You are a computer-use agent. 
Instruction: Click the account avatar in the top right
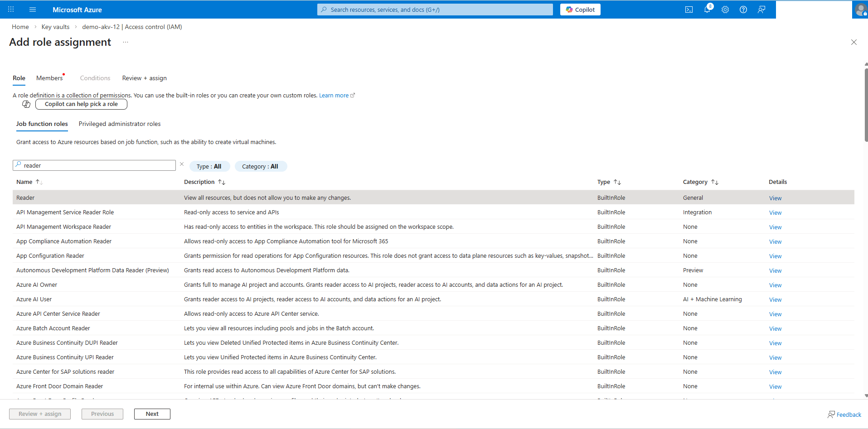click(x=861, y=9)
